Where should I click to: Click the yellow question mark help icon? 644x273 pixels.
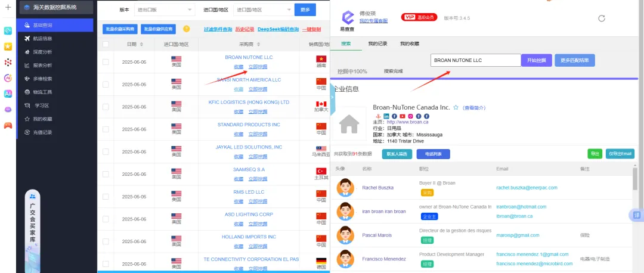tap(187, 29)
